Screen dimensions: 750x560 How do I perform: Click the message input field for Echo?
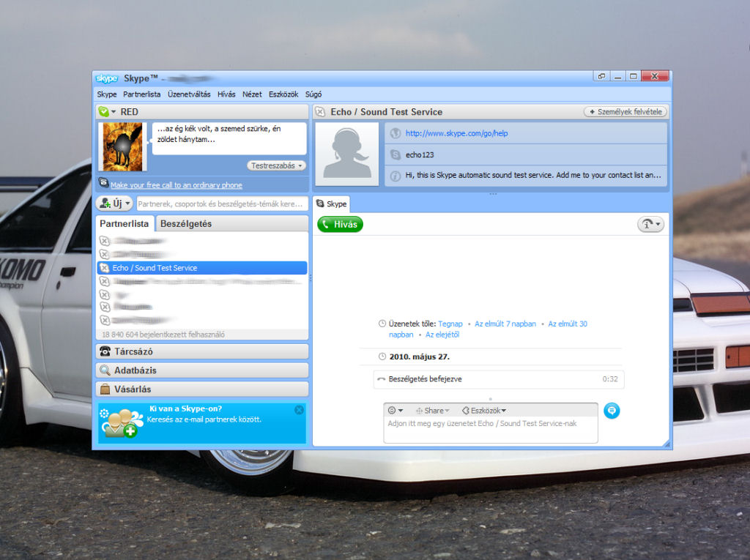tap(490, 430)
